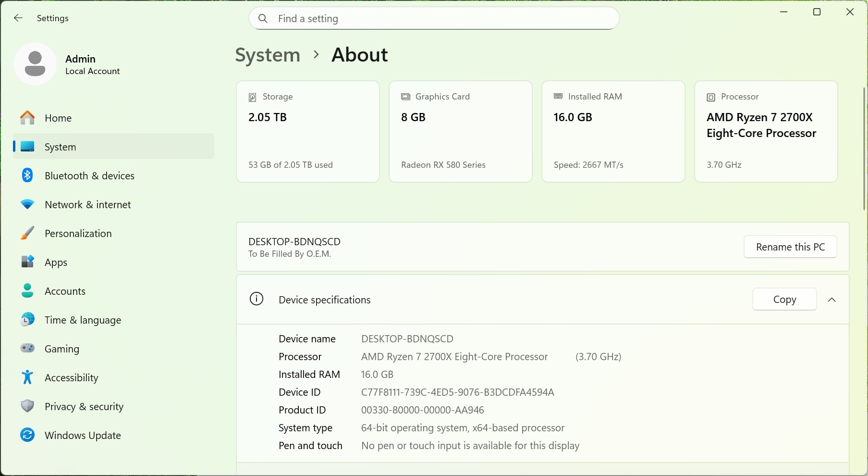Click the back arrow icon
Screen dimensions: 868x476
pyautogui.click(x=18, y=18)
